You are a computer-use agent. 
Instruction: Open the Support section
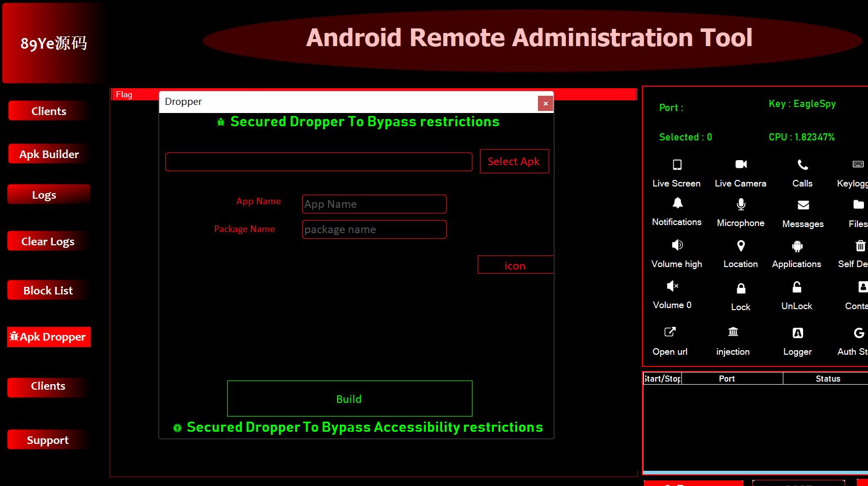[49, 440]
